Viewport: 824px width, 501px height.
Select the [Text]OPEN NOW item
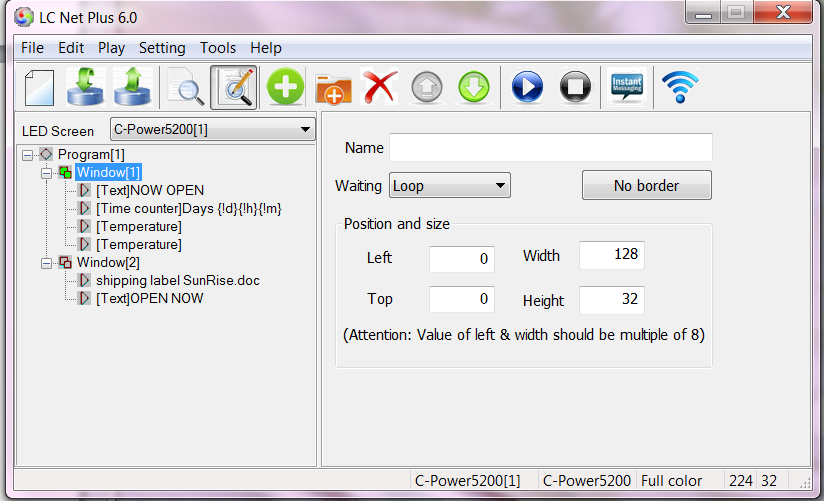pyautogui.click(x=149, y=298)
